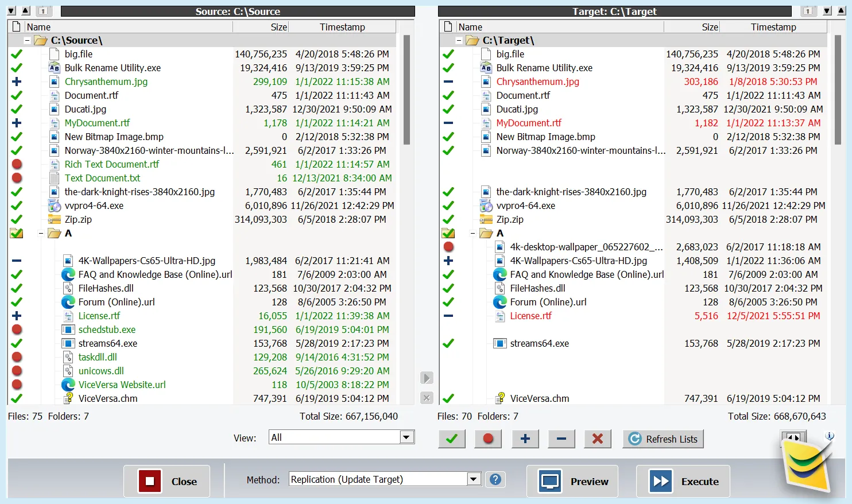The width and height of the screenshot is (852, 504).
Task: Open the Method help question mark
Action: pyautogui.click(x=495, y=479)
